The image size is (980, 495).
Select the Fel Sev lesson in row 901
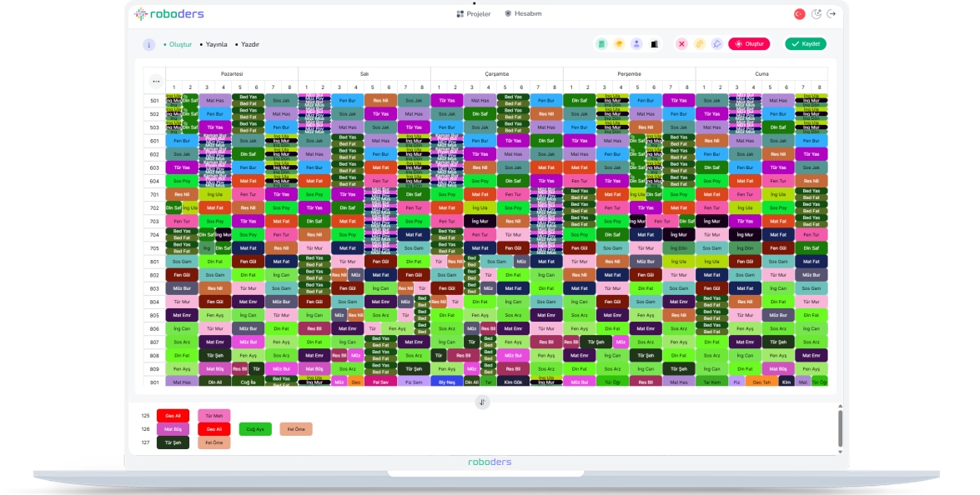[x=380, y=382]
